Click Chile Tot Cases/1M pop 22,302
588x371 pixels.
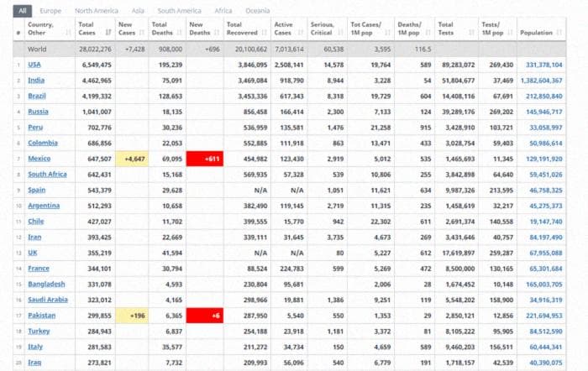point(381,222)
